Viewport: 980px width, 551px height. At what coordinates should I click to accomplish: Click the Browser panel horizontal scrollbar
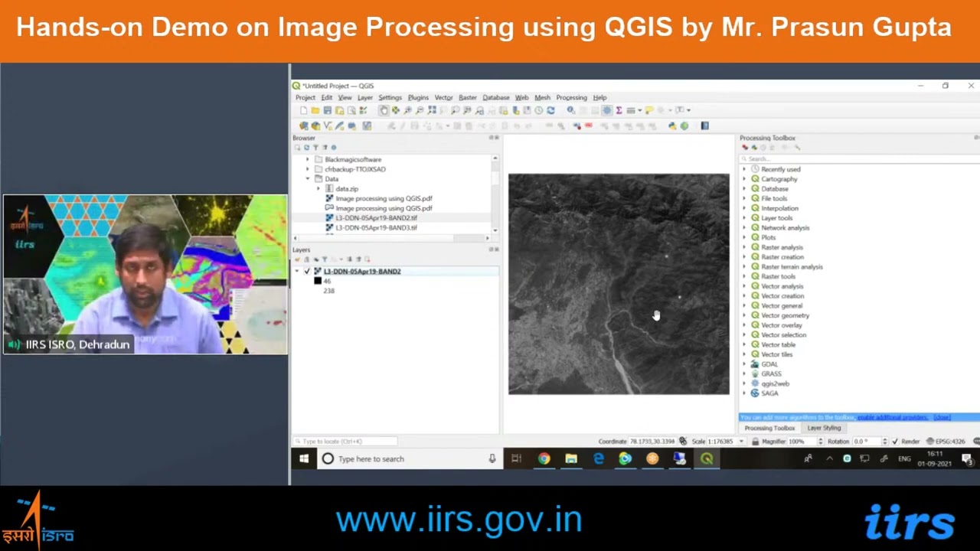pos(390,238)
